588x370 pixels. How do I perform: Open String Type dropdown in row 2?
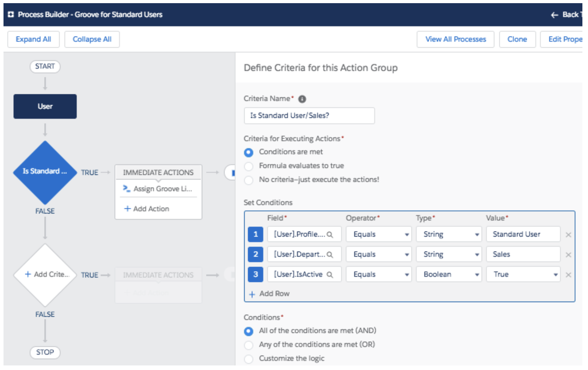tap(449, 254)
